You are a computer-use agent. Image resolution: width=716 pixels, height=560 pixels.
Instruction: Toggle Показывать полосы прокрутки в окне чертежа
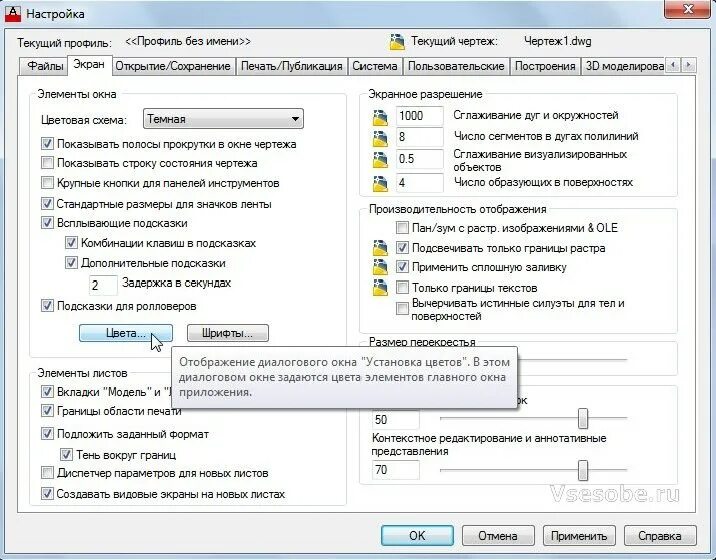tap(47, 144)
